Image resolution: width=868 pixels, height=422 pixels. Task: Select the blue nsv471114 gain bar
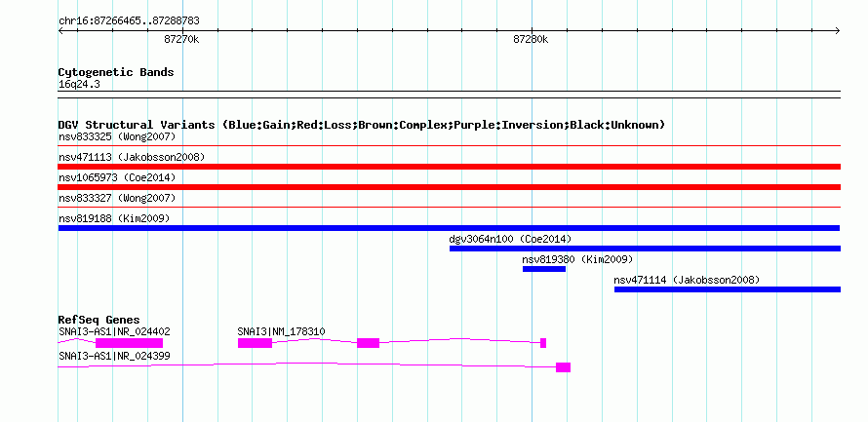tap(728, 289)
